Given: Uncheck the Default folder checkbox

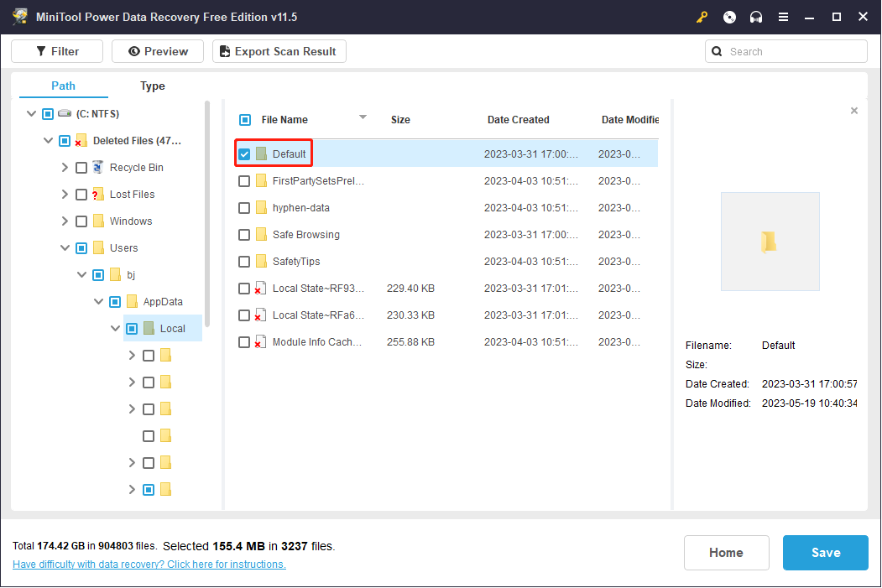Looking at the screenshot, I should [x=244, y=154].
